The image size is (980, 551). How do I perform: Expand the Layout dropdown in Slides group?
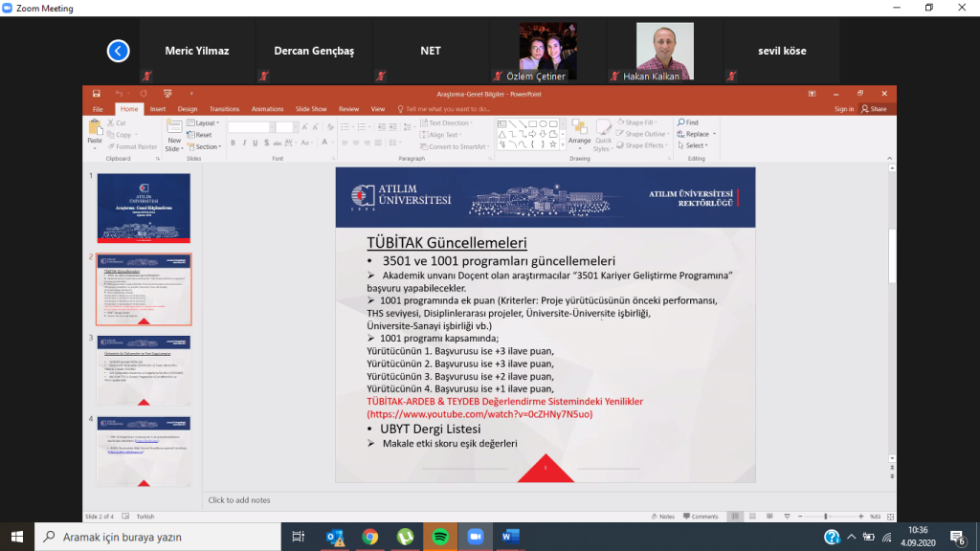pos(204,122)
